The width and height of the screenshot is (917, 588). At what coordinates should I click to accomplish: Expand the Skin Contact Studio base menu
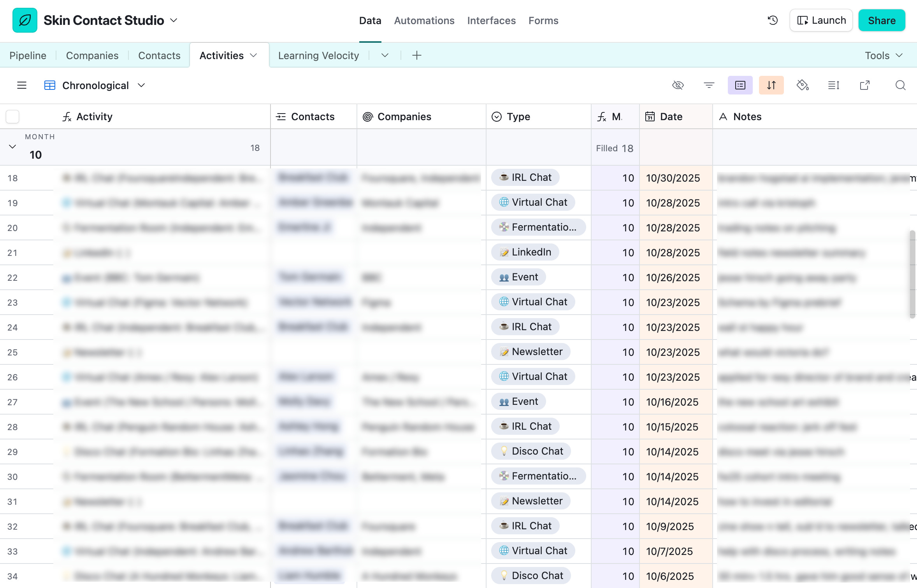(x=174, y=20)
